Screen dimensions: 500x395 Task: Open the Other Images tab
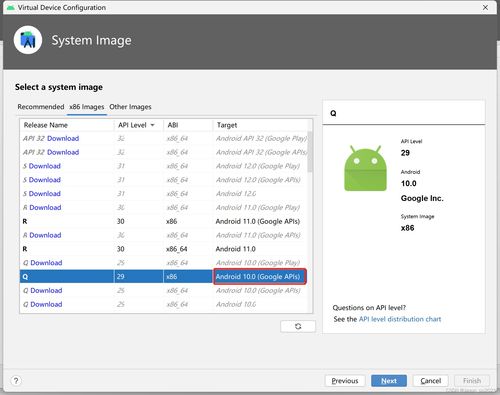(130, 107)
